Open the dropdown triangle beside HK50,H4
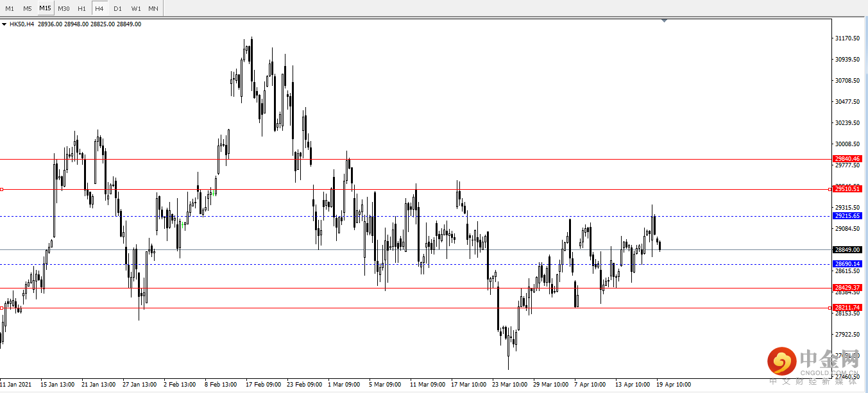Screen dimensions: 868x393 coord(4,24)
